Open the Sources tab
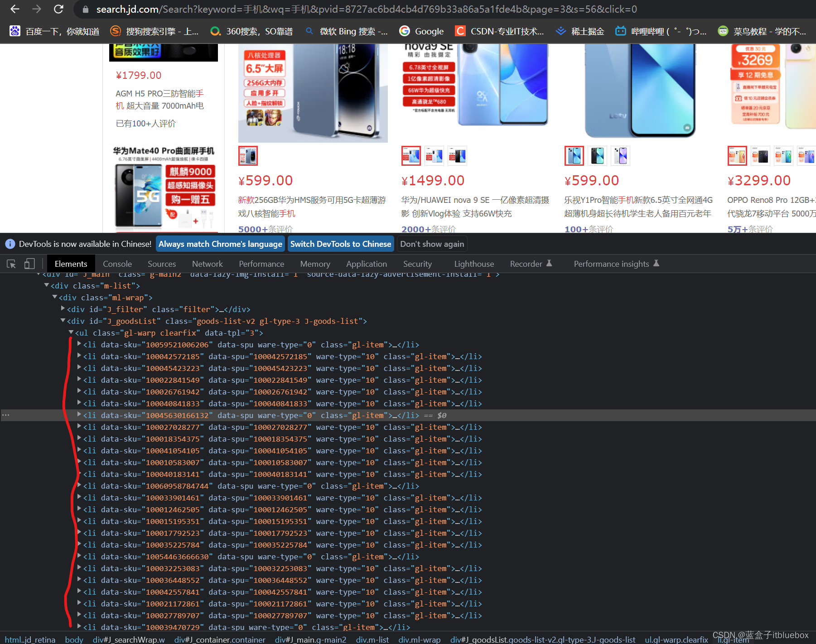 coord(162,264)
